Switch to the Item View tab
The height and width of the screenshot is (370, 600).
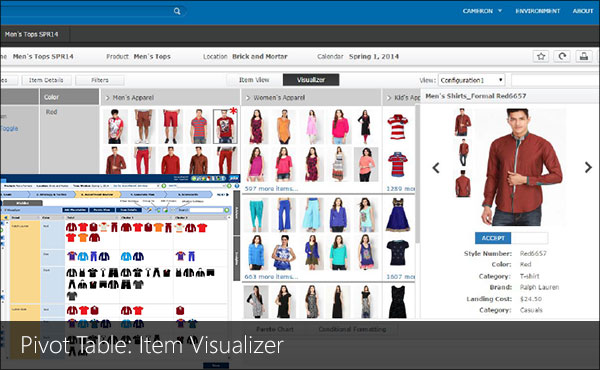click(x=254, y=80)
